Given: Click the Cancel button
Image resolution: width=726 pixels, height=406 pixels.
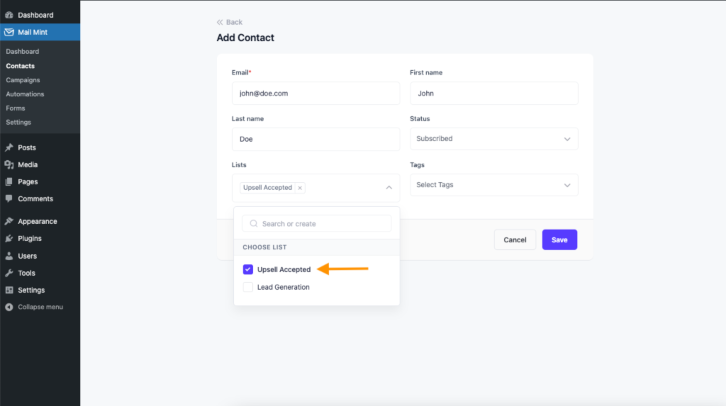Looking at the screenshot, I should click(515, 240).
